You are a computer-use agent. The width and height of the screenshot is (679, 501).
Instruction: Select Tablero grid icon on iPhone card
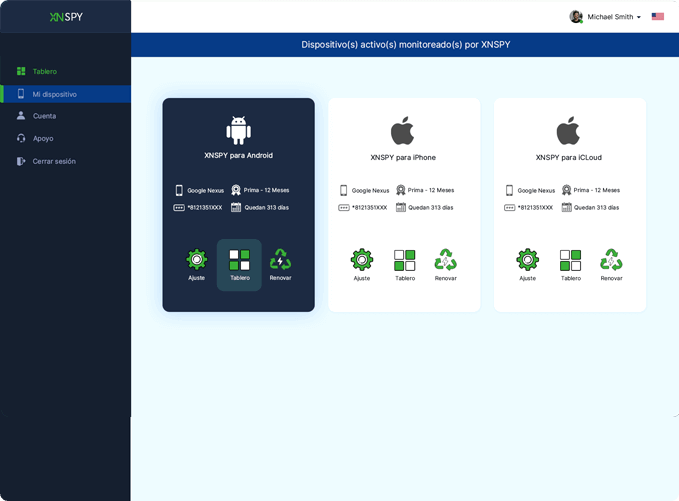404,260
